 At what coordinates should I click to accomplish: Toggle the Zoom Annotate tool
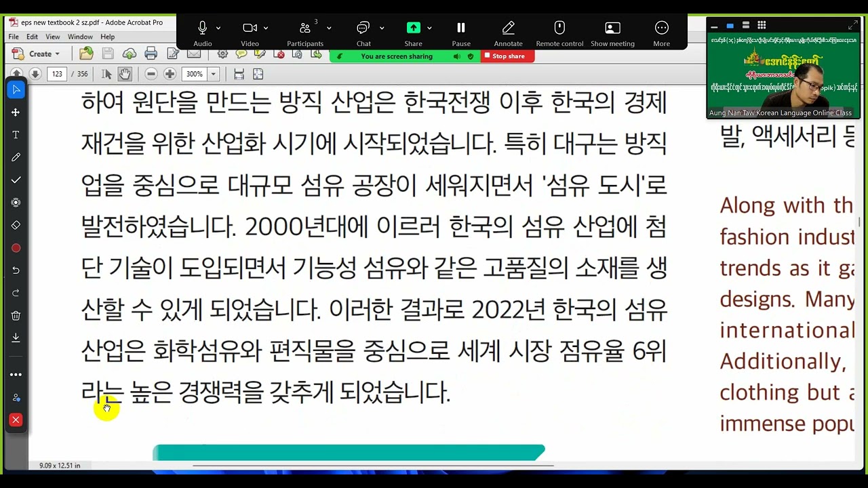(x=508, y=33)
